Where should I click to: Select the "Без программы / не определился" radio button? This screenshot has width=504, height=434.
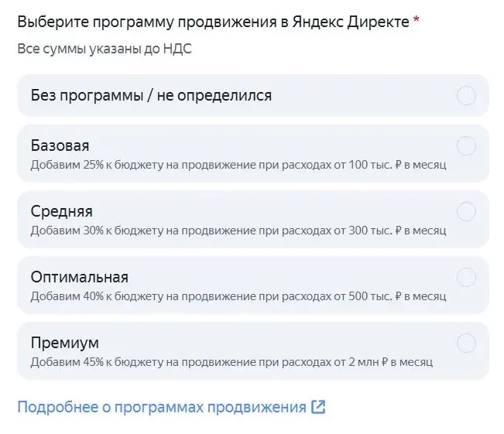466,96
